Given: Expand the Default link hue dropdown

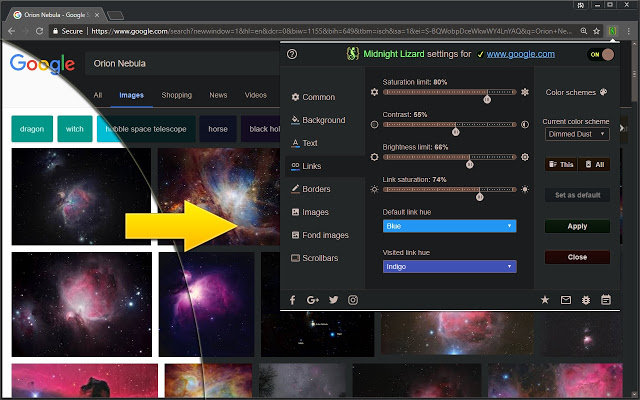Looking at the screenshot, I should click(x=450, y=226).
